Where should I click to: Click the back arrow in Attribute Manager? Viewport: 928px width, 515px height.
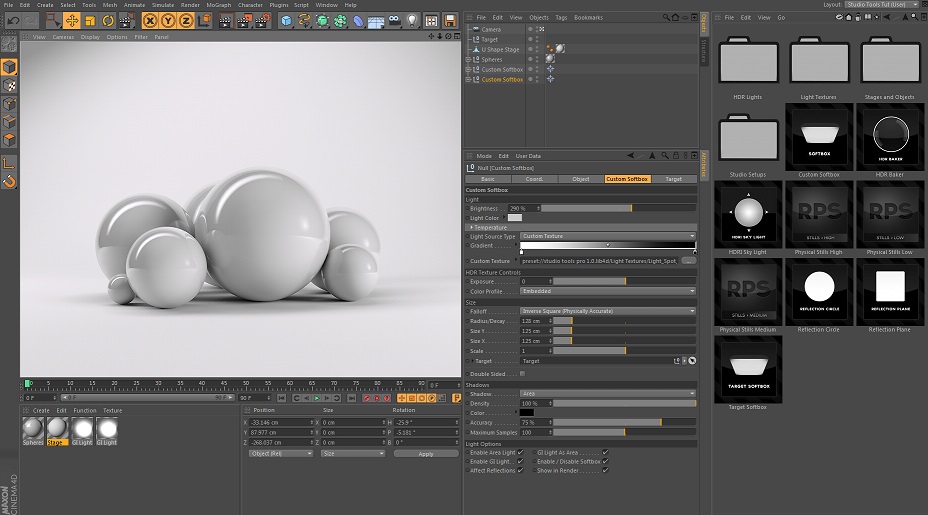tap(631, 156)
